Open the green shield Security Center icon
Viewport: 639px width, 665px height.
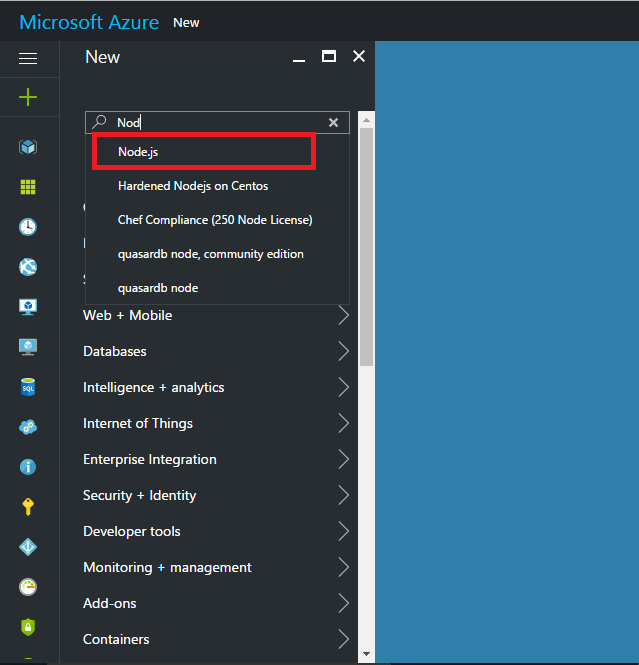tap(28, 627)
